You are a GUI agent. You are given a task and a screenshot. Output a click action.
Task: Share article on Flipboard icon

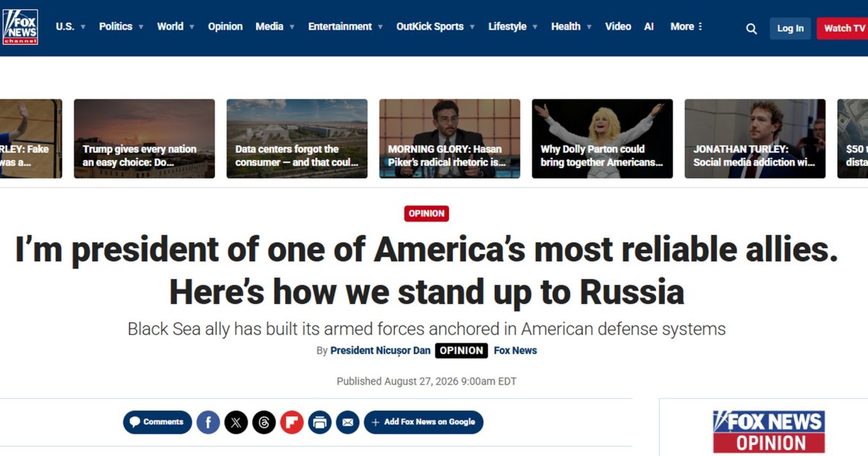[292, 422]
